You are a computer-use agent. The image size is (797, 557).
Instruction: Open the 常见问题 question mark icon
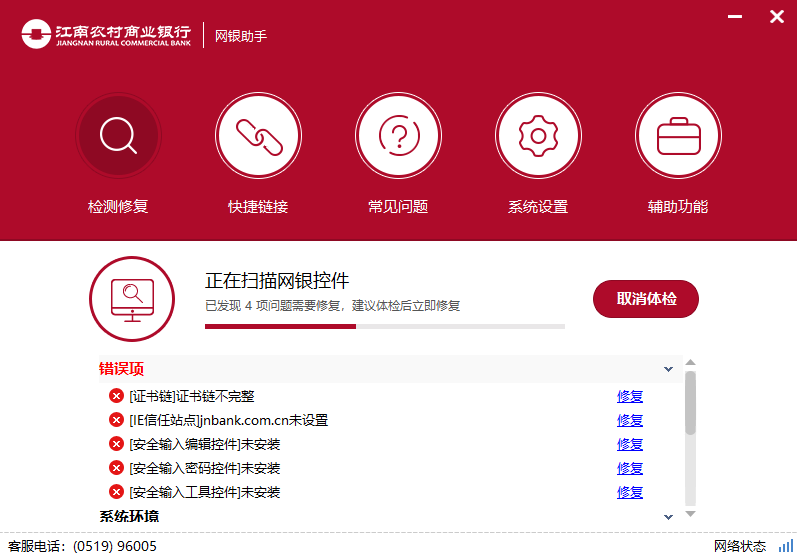click(398, 135)
